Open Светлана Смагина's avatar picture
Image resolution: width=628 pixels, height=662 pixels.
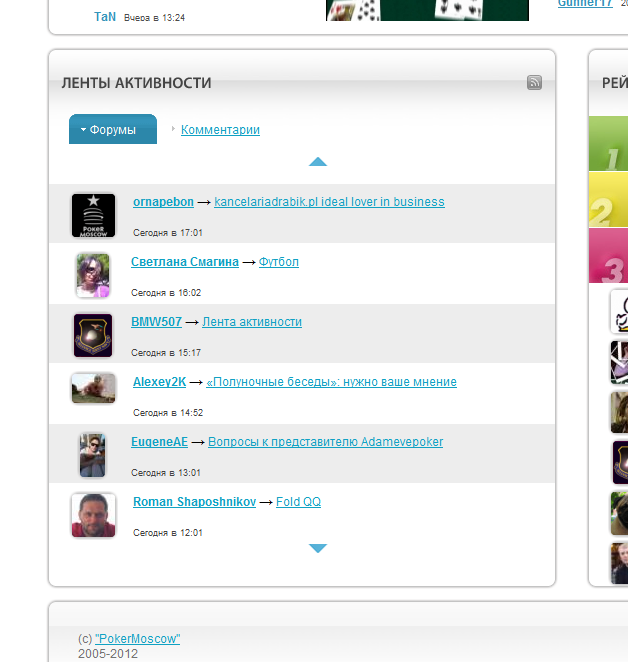[93, 275]
